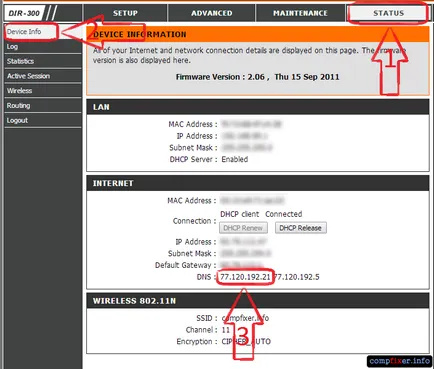The width and height of the screenshot is (434, 369).
Task: Open the MAINTENANCE tab
Action: point(300,13)
